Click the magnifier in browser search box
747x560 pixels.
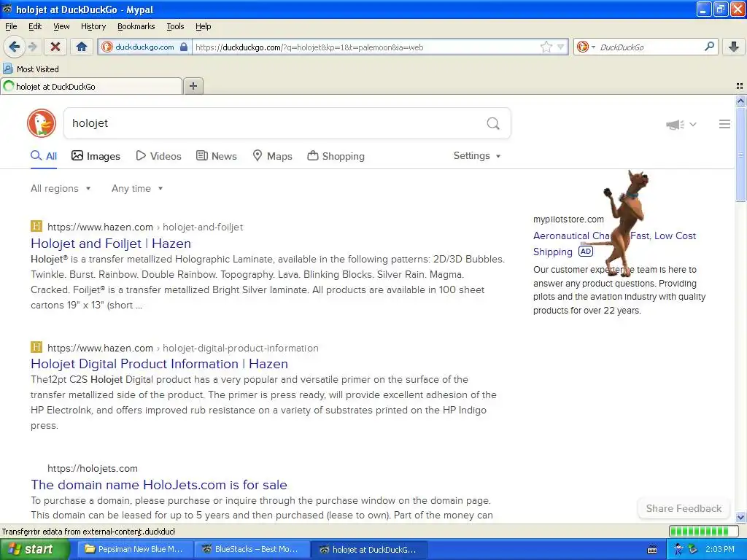pyautogui.click(x=709, y=47)
